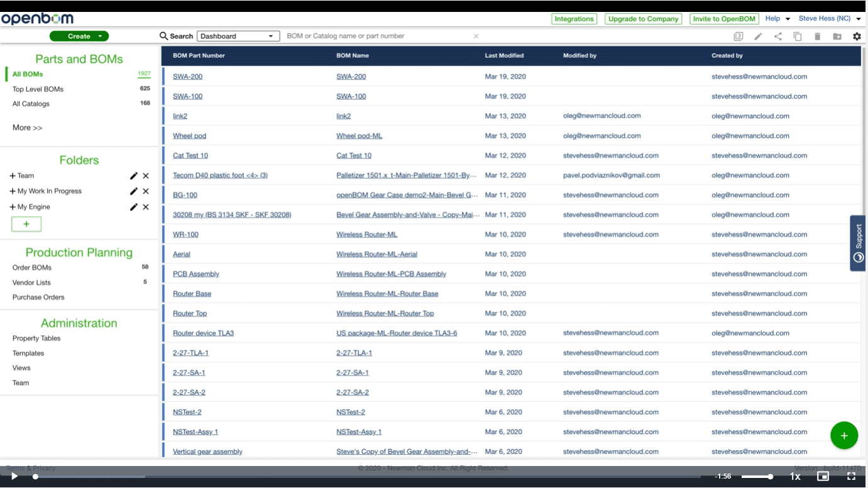The height and width of the screenshot is (488, 868).
Task: Select All BOMs in sidebar
Action: click(28, 74)
